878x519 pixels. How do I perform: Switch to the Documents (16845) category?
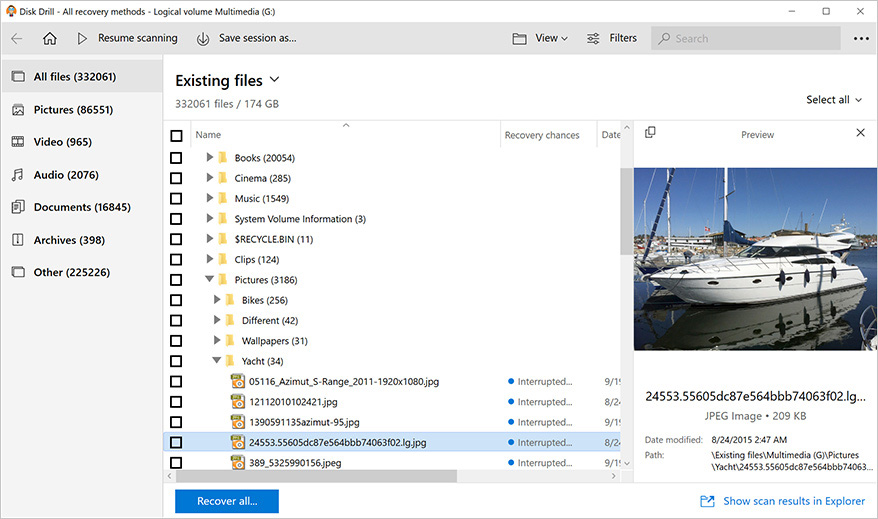82,207
